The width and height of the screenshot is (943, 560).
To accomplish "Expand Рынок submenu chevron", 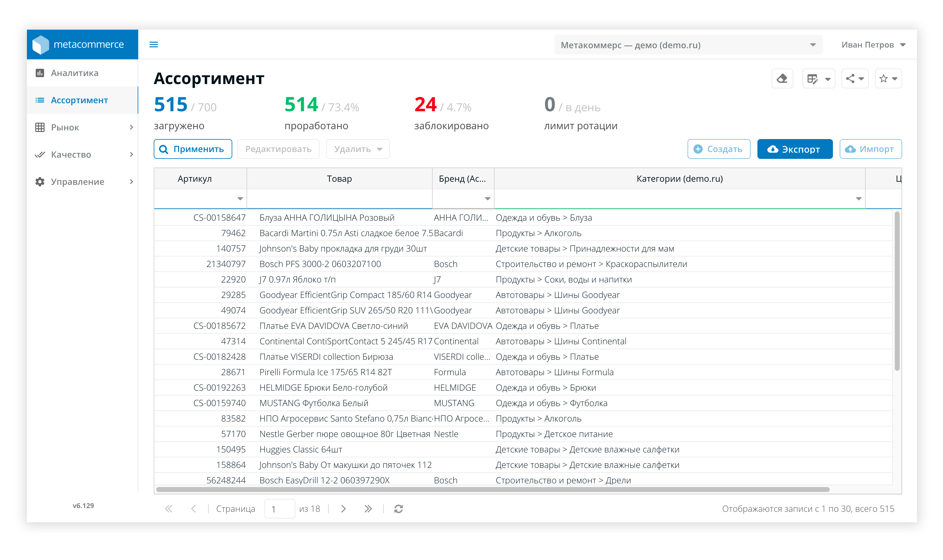I will click(x=131, y=127).
